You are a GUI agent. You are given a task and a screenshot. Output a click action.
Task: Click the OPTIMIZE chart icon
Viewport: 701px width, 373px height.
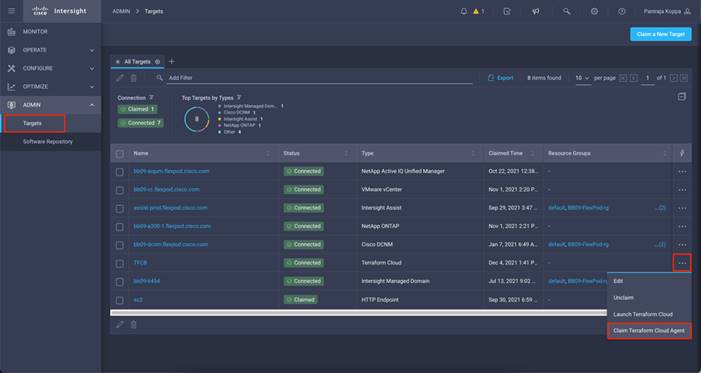pyautogui.click(x=12, y=87)
